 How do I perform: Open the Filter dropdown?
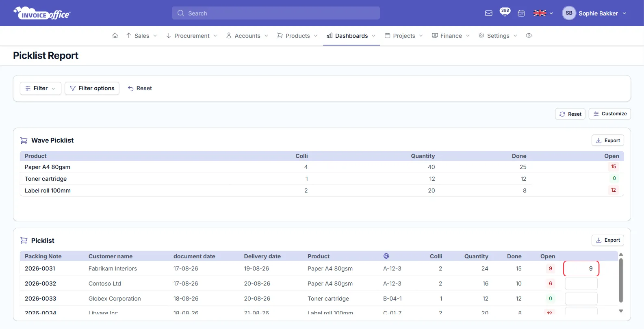(x=41, y=88)
